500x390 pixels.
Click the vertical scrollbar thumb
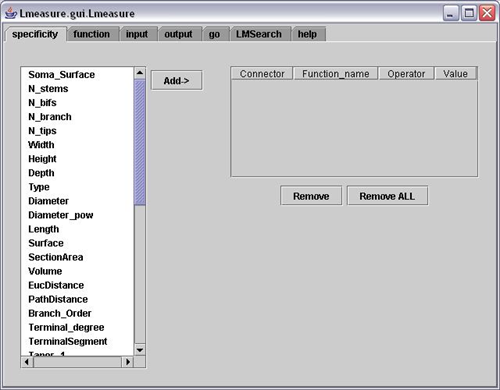[x=140, y=143]
